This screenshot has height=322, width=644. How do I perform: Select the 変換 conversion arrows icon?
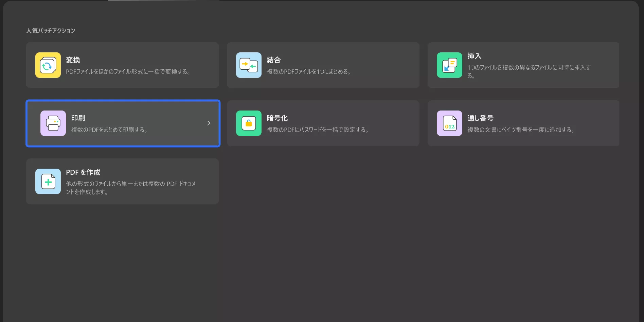[48, 65]
